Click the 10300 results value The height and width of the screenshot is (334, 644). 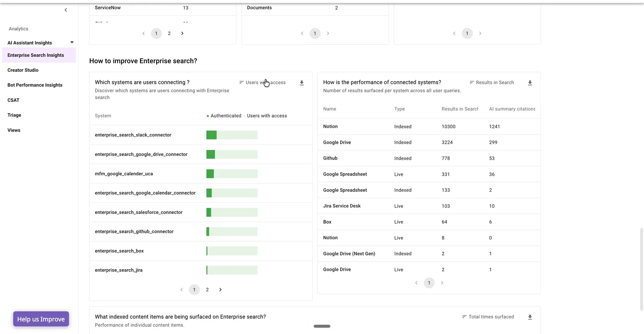448,127
